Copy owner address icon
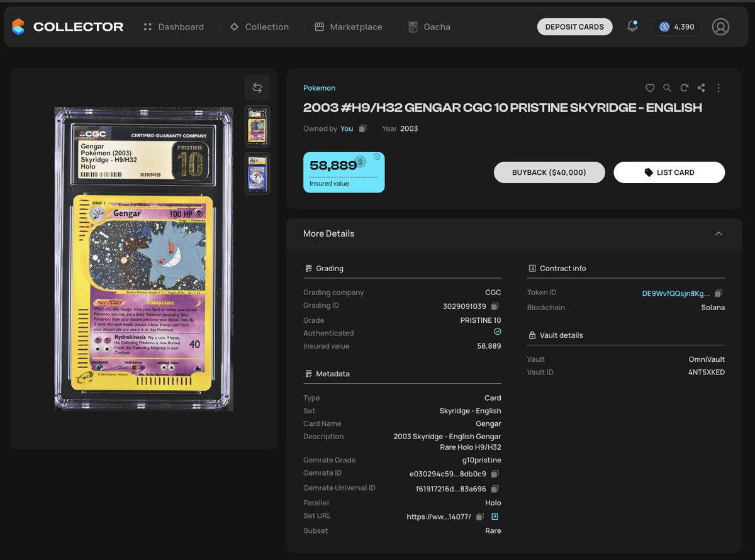755x560 pixels. (362, 128)
